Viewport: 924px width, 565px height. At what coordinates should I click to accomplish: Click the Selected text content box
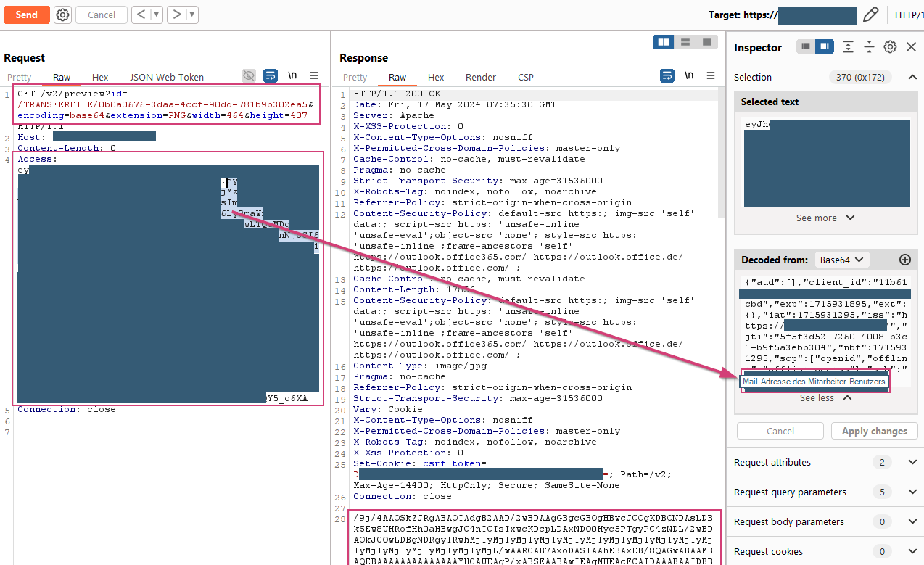pos(826,162)
